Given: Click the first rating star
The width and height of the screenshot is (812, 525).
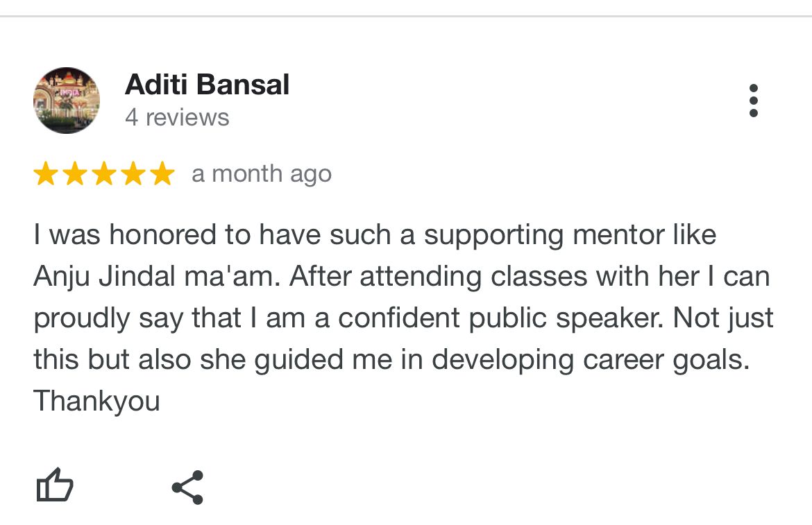Looking at the screenshot, I should coord(46,174).
